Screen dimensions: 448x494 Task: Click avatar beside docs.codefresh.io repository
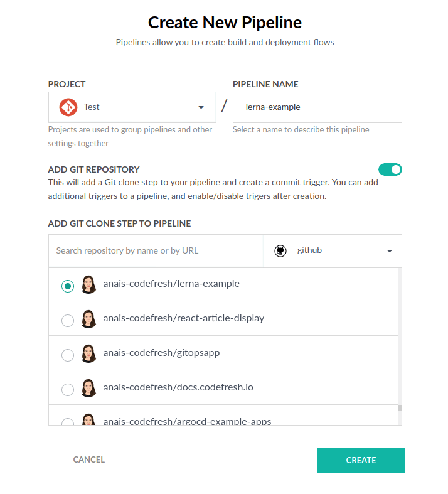pyautogui.click(x=88, y=388)
